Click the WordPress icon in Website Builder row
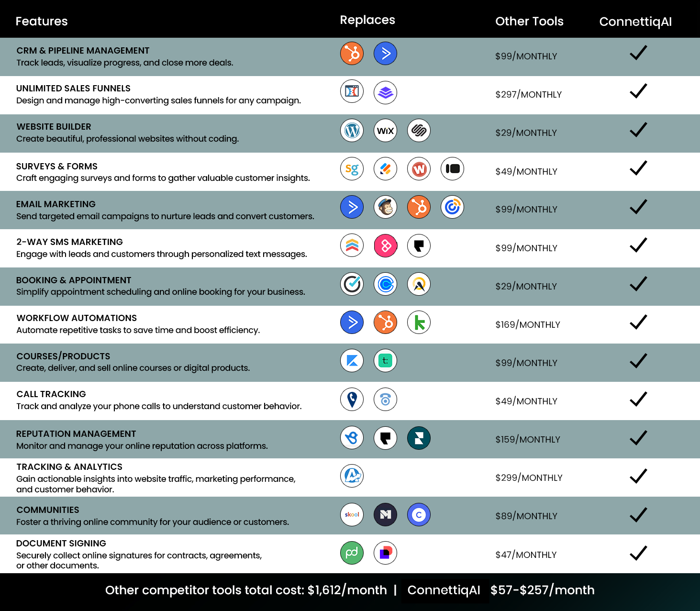 tap(352, 131)
